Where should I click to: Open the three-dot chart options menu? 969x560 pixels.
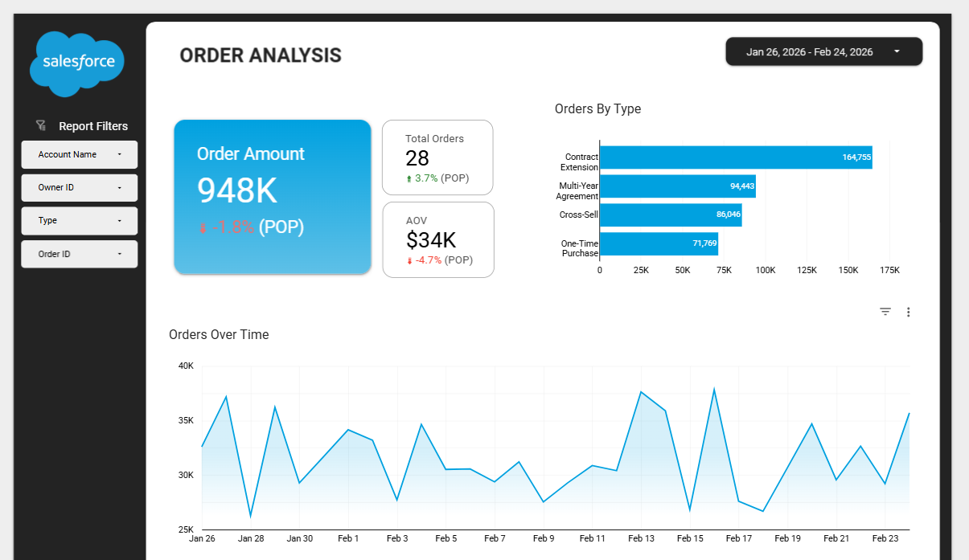[x=908, y=312]
